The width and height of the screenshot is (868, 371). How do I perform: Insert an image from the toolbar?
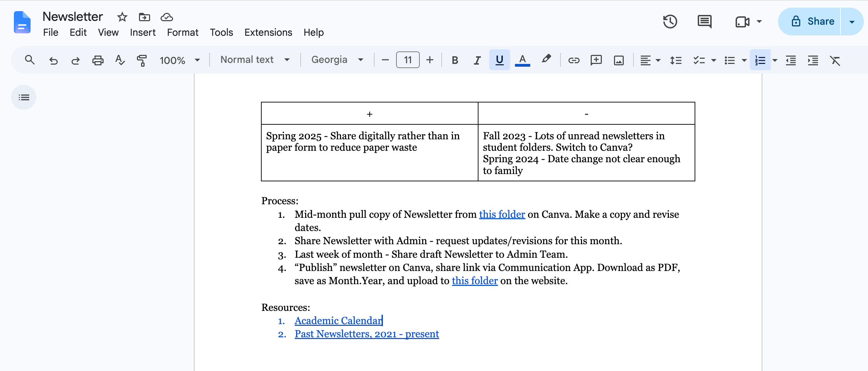tap(619, 60)
